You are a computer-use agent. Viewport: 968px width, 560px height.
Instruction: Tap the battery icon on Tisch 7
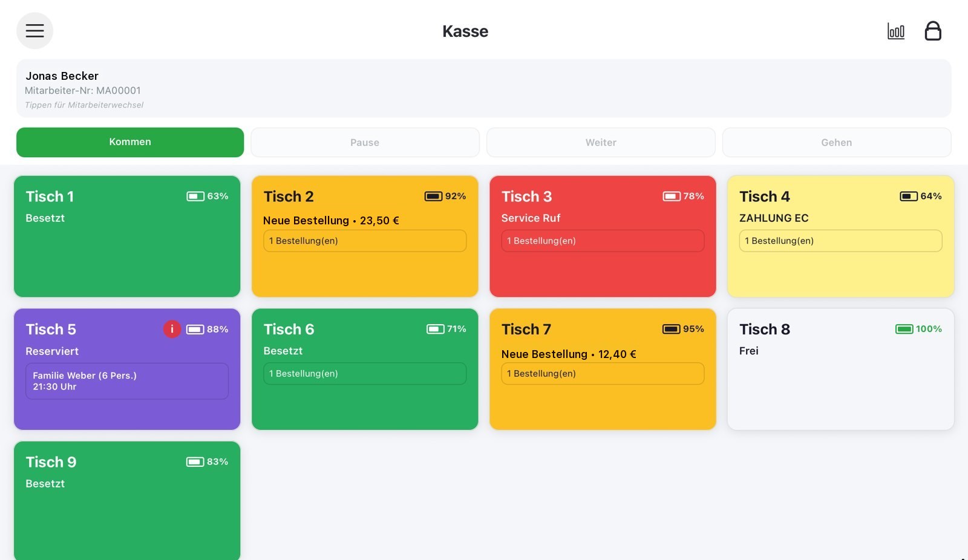672,329
